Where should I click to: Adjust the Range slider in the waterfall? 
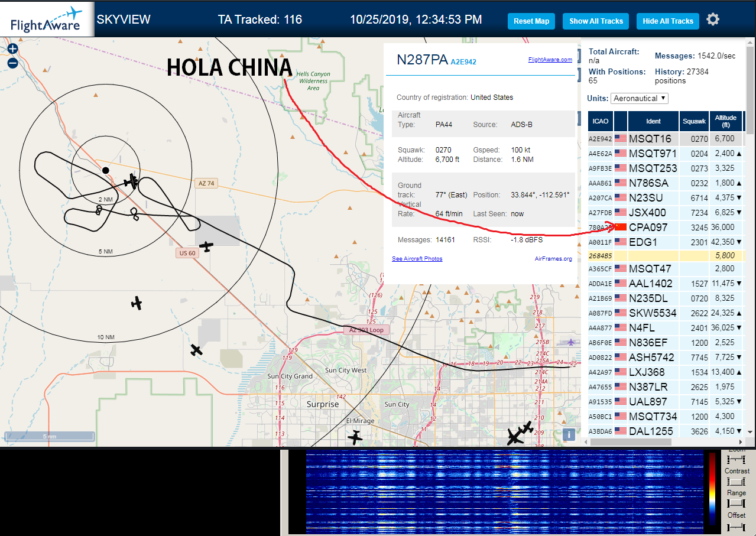pyautogui.click(x=736, y=503)
